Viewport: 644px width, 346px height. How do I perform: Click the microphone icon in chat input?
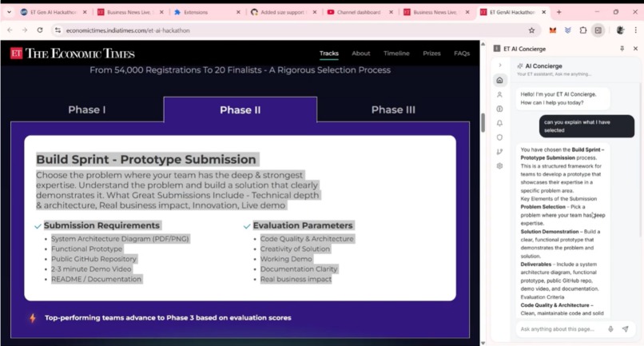tap(610, 328)
